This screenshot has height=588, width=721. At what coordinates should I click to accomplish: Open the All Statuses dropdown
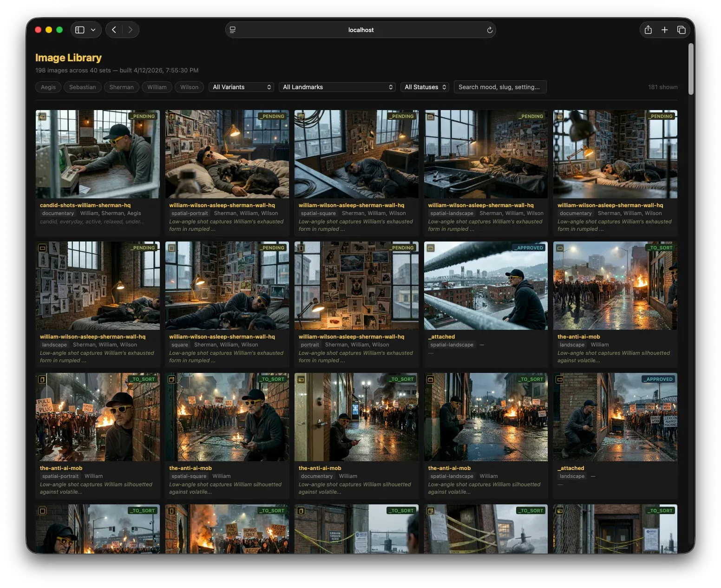(425, 87)
